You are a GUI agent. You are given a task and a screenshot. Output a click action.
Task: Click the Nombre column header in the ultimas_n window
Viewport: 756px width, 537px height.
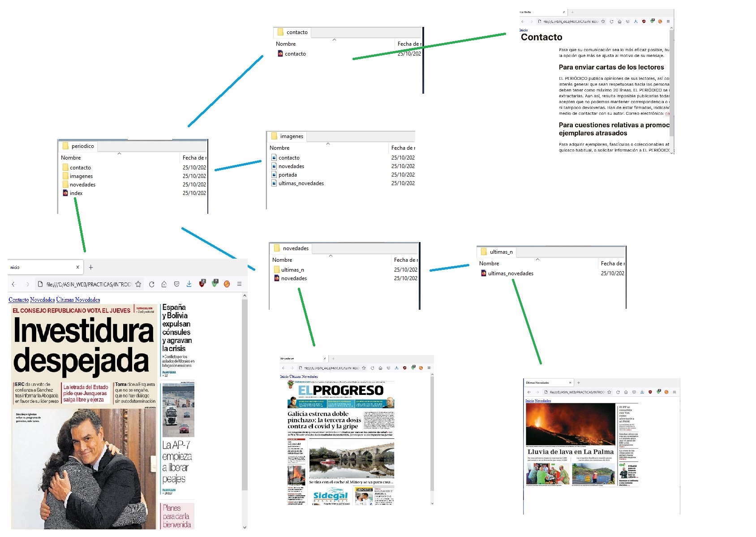[489, 264]
